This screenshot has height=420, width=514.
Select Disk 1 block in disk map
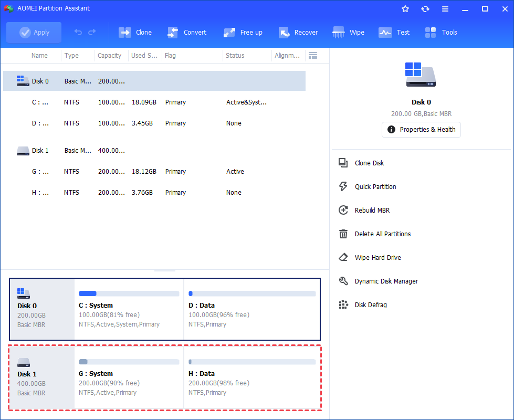pyautogui.click(x=42, y=377)
